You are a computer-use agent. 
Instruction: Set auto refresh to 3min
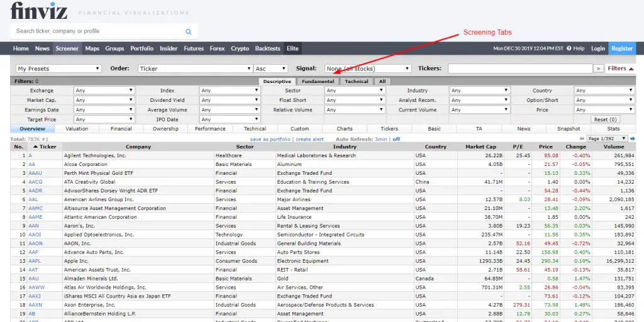click(x=380, y=139)
